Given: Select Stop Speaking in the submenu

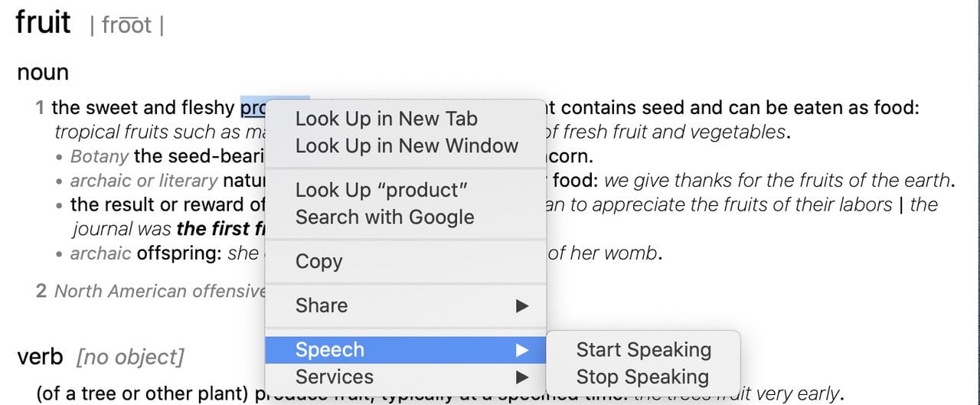Looking at the screenshot, I should (642, 377).
